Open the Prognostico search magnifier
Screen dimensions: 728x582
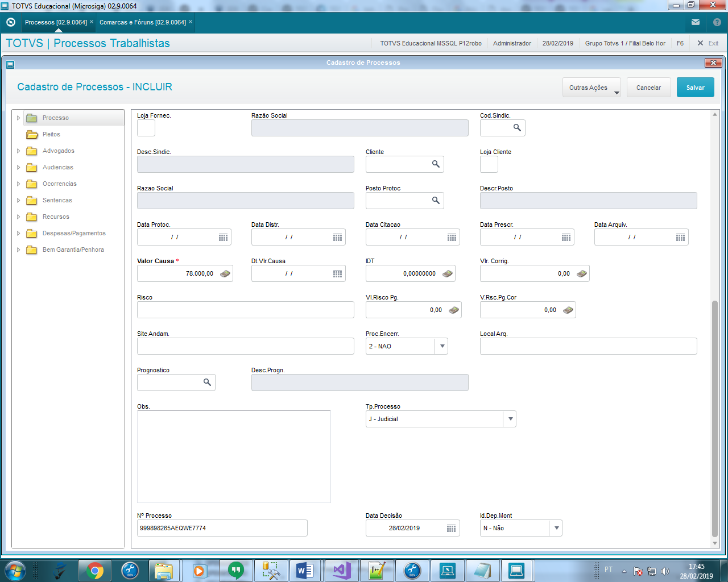click(207, 383)
